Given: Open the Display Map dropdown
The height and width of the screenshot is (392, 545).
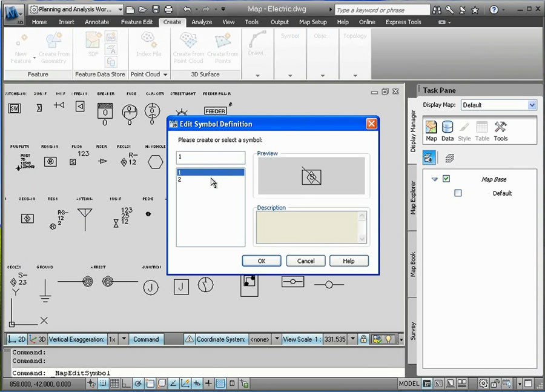Looking at the screenshot, I should (498, 105).
